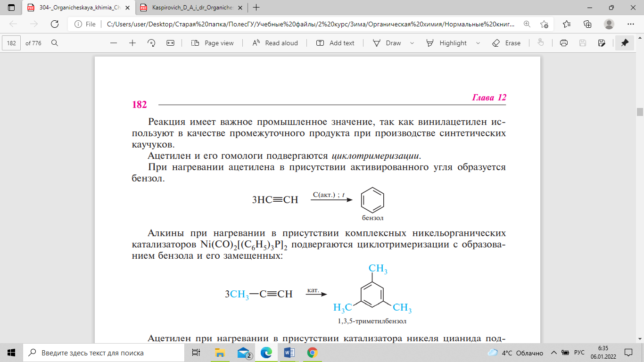Show hidden system tray icons
Image resolution: width=644 pixels, height=362 pixels.
555,353
